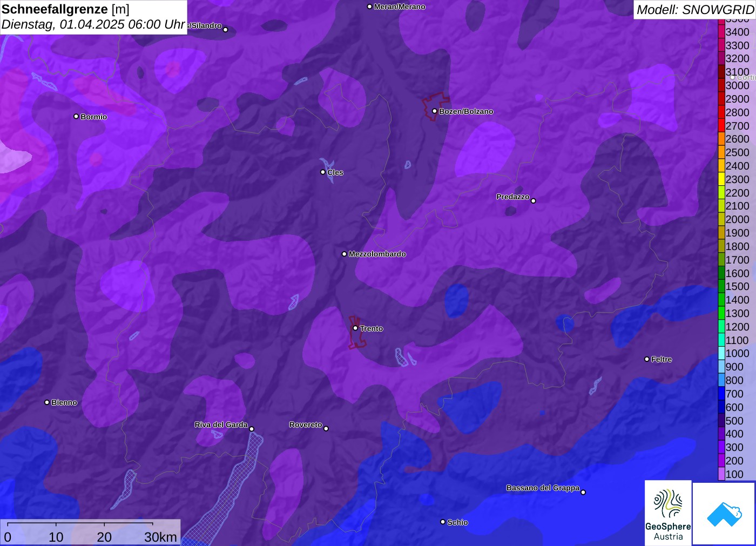Viewport: 756px width, 546px height.
Task: Click the '3400' legend value
Action: click(738, 32)
